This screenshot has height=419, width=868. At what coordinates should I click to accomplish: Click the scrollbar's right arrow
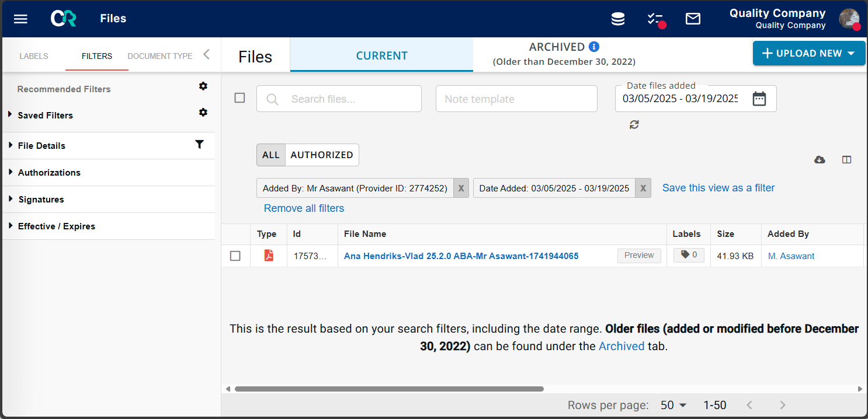tap(860, 389)
